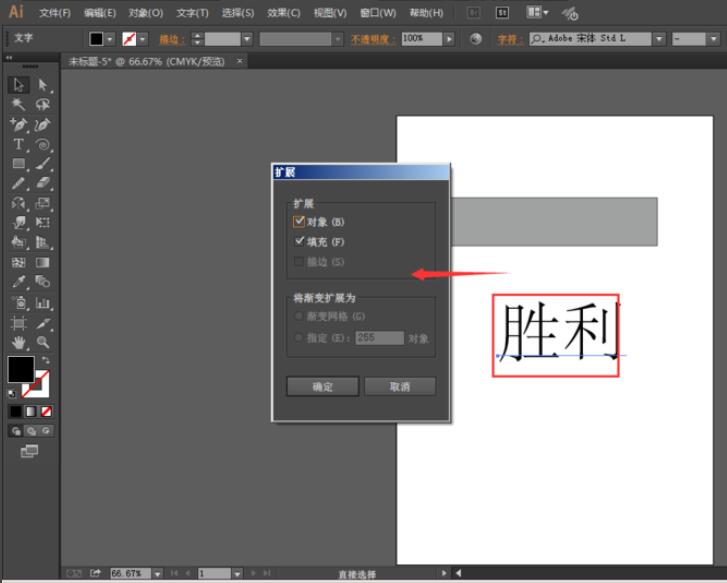
Task: Choose the Zoom magnifier tool
Action: click(43, 343)
